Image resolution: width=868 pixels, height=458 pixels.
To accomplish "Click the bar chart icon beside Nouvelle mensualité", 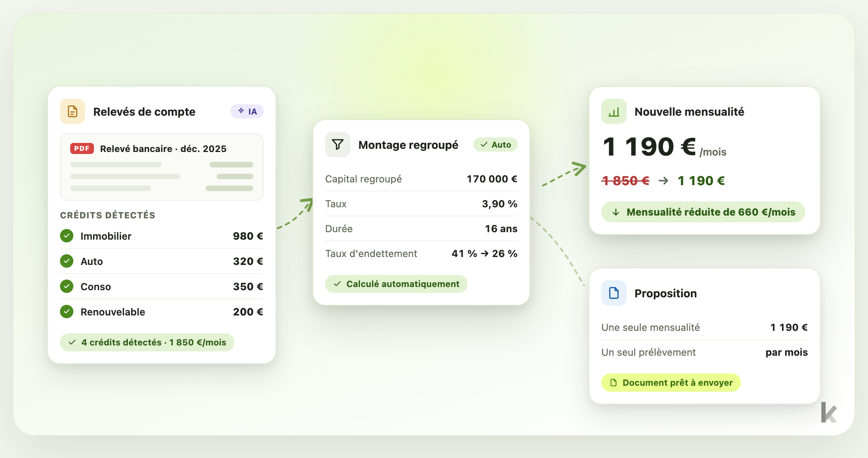I will click(x=614, y=111).
